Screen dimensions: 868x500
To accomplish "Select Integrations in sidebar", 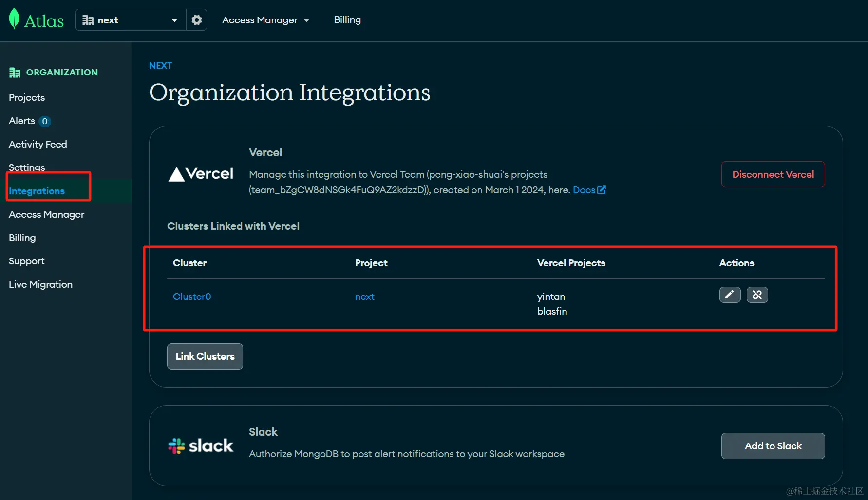I will [x=37, y=191].
